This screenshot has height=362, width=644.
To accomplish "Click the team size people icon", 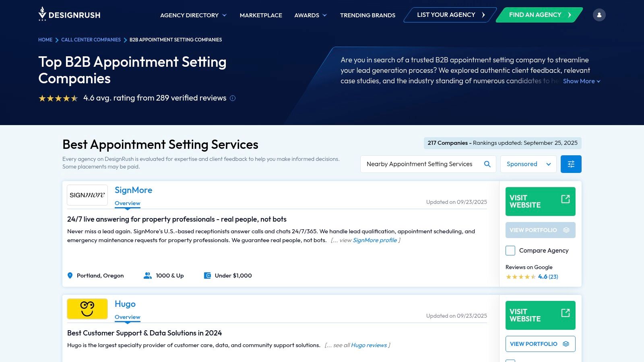I will pyautogui.click(x=148, y=276).
